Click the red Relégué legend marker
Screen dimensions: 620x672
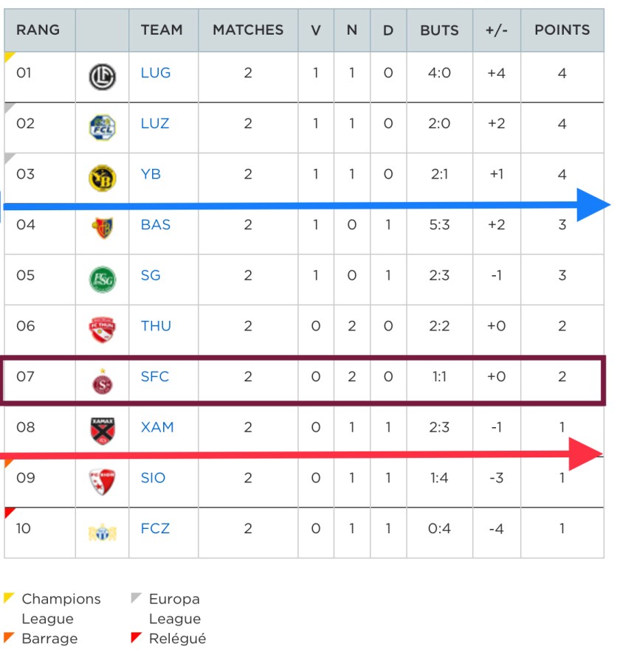tap(135, 637)
